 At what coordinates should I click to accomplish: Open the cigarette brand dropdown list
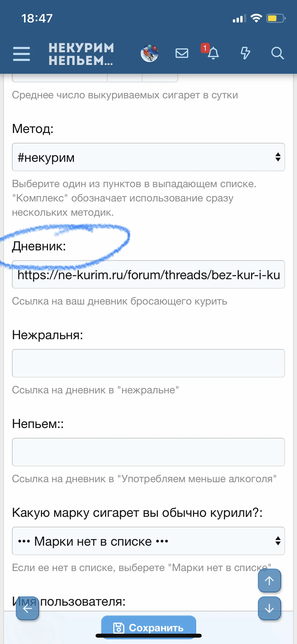pyautogui.click(x=148, y=541)
